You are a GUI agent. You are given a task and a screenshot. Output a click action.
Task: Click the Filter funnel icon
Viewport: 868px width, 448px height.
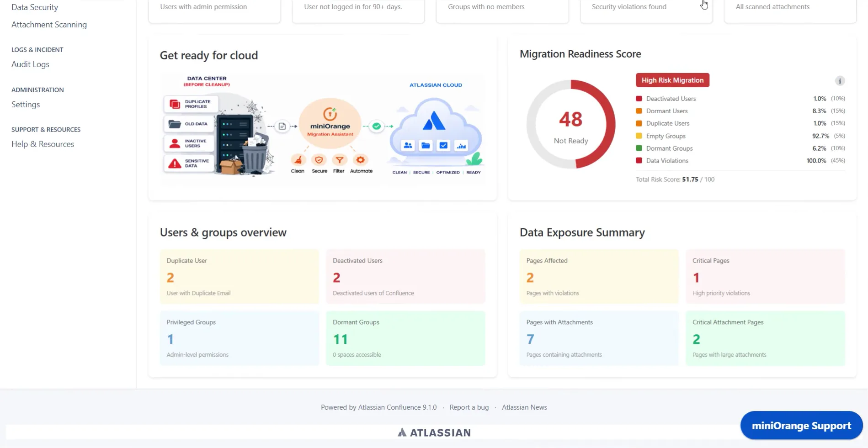[x=339, y=160]
